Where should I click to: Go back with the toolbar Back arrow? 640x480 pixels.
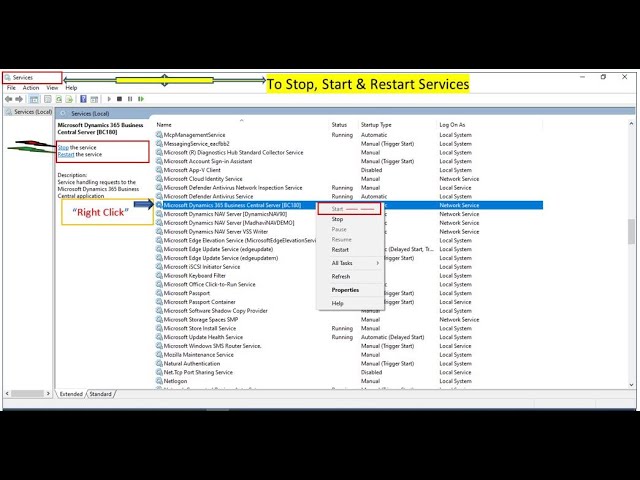[x=8, y=99]
